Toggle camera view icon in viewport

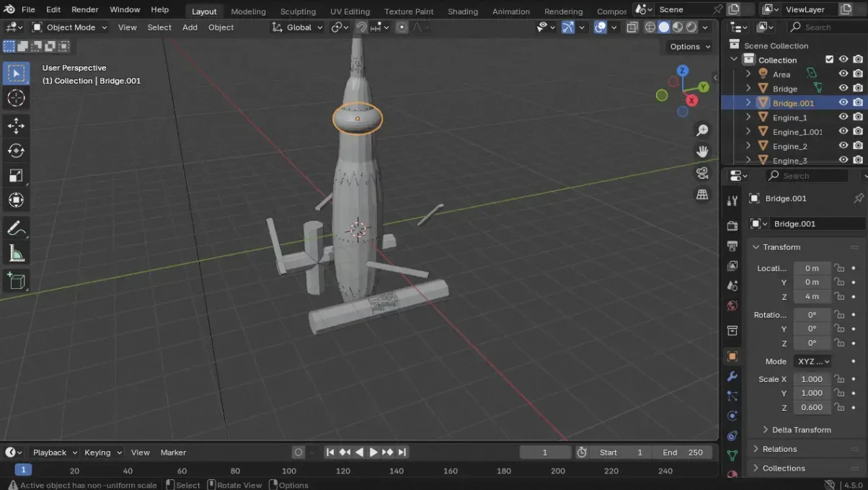pos(702,173)
